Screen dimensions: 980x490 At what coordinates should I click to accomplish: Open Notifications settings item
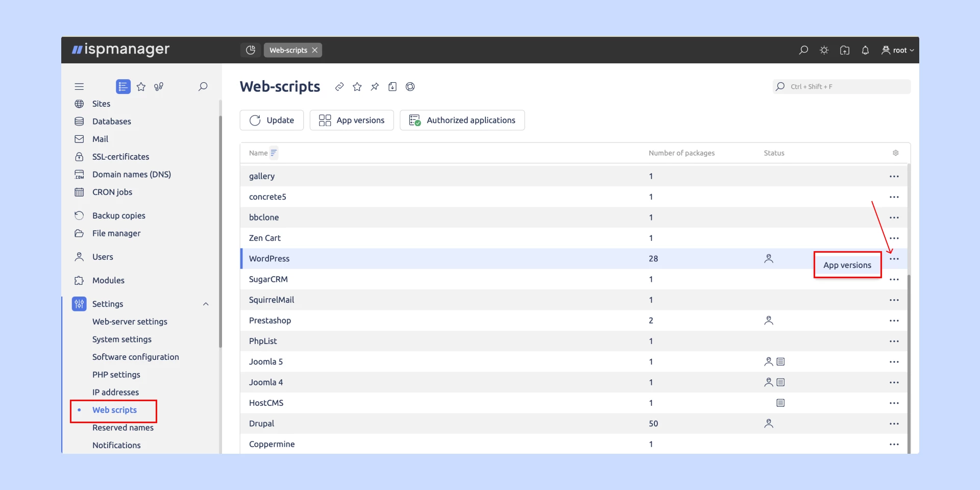point(116,445)
